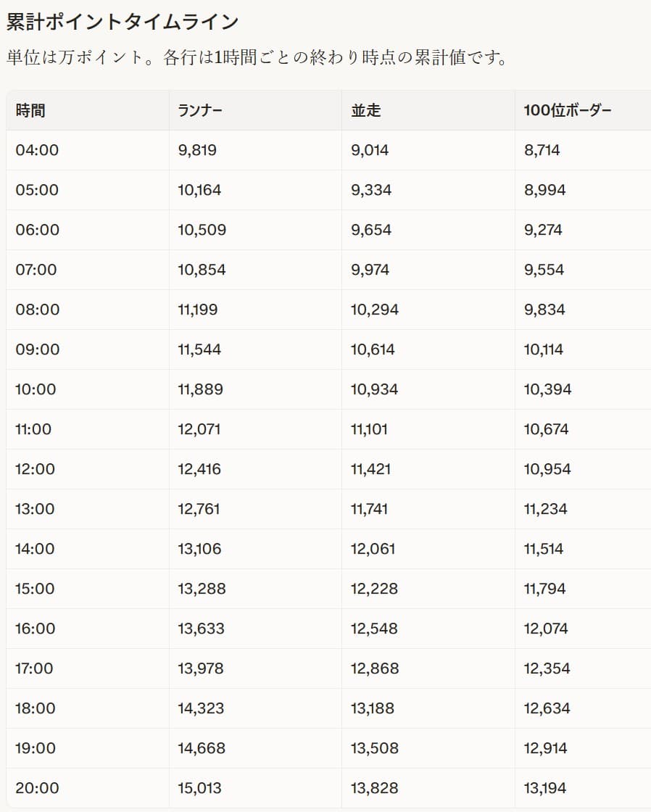Screen dimensions: 651x812
Task: Click the runner value 11,544
Action: [200, 350]
